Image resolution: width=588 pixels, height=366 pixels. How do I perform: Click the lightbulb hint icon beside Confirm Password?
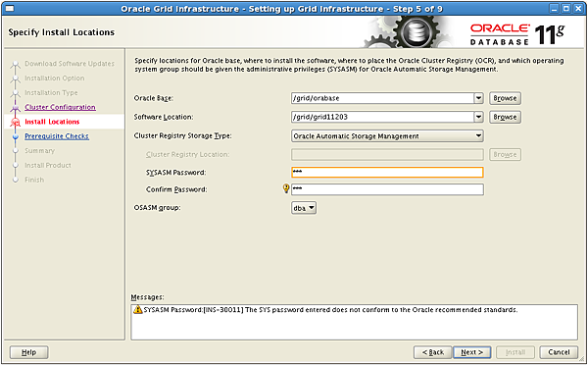coord(286,188)
